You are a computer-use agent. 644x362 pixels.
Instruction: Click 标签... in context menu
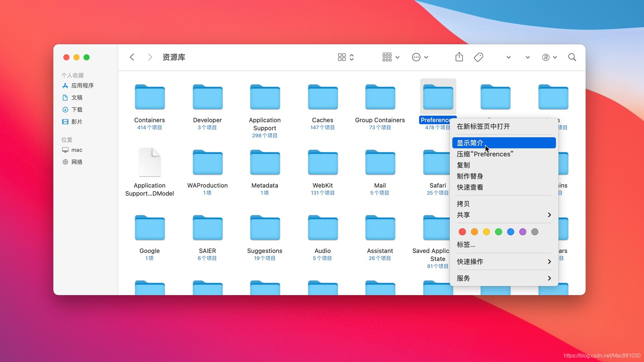466,245
